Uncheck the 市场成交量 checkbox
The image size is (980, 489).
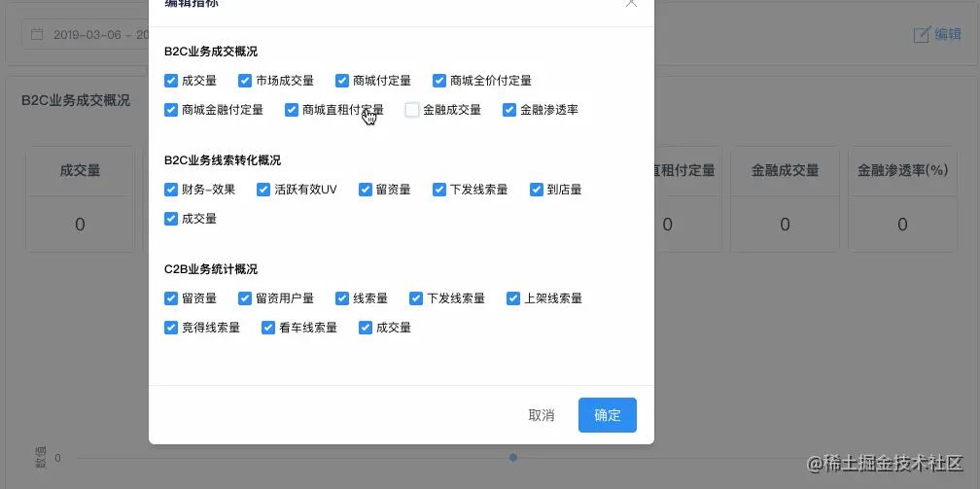tap(245, 81)
